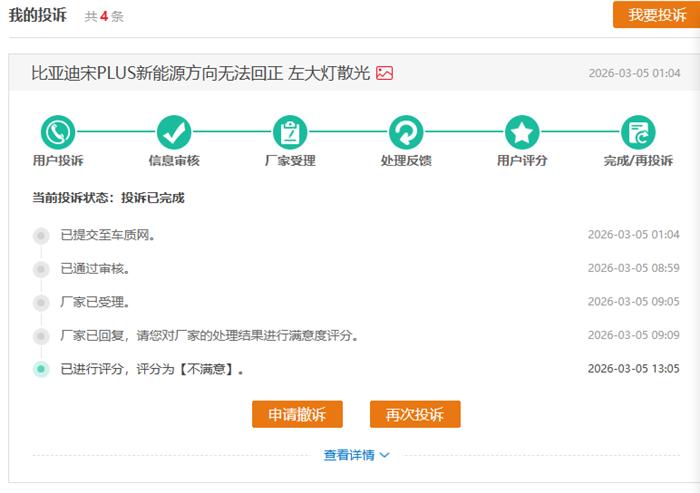Click the timeline dot beside 已通过审核

point(41,269)
